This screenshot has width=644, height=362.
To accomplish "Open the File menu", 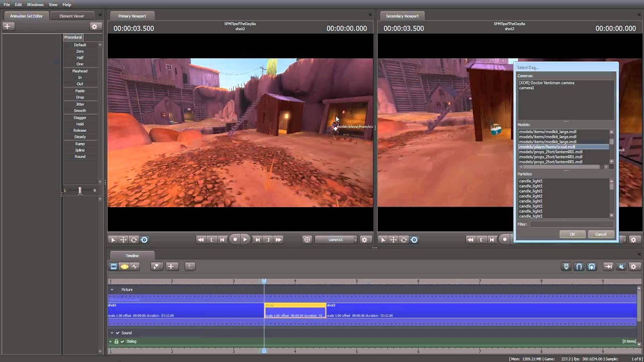I will (x=7, y=5).
